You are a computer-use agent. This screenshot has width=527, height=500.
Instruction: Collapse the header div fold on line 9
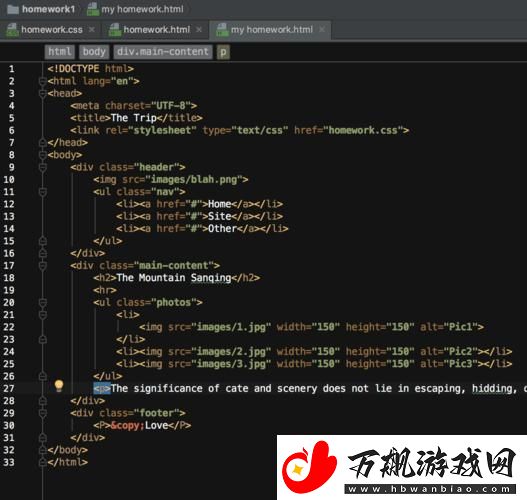(x=43, y=167)
